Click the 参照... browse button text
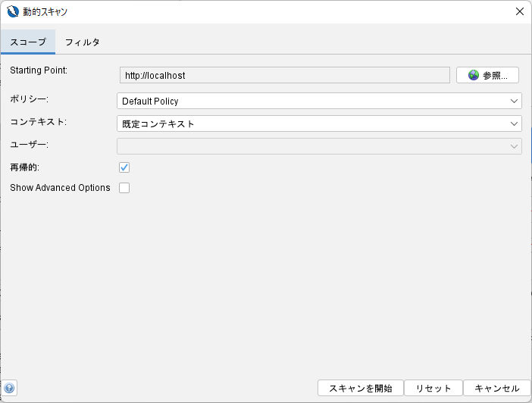This screenshot has height=403, width=532. pos(495,75)
